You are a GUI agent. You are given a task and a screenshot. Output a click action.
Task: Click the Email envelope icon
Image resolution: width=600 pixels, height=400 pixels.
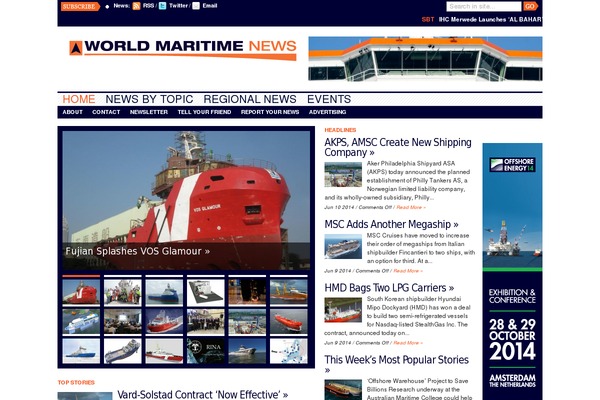coord(196,6)
